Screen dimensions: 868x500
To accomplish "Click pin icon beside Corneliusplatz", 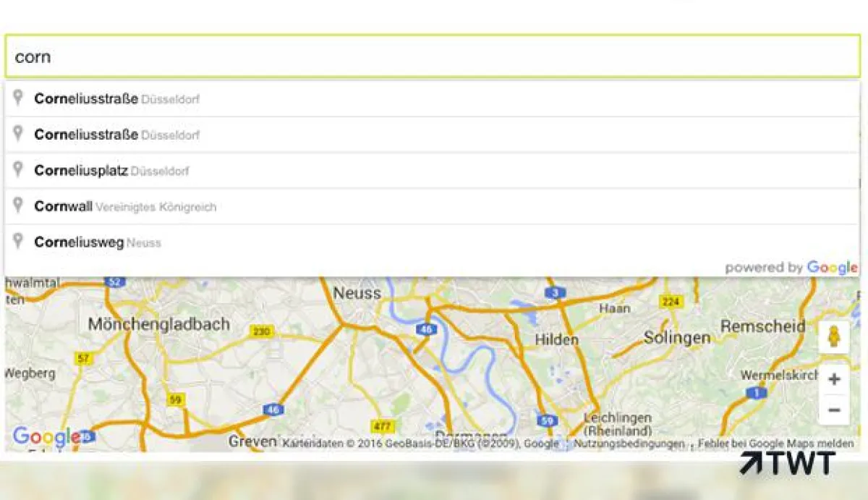I will tap(19, 169).
